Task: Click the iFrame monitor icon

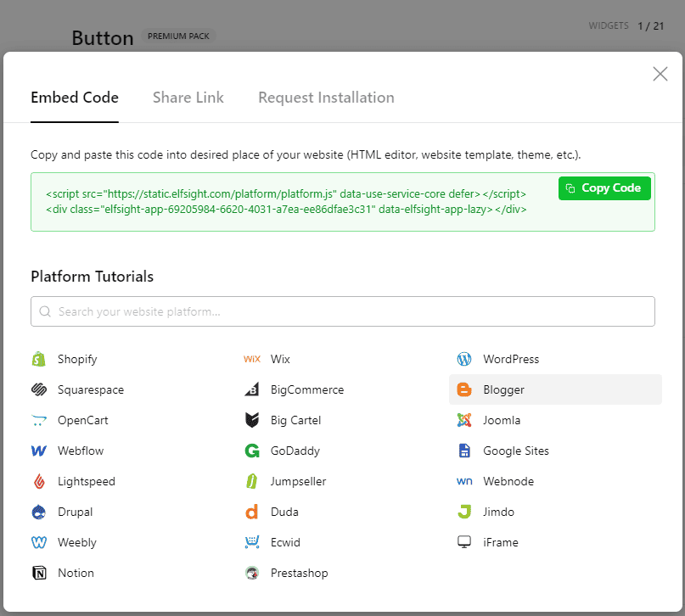Action: pos(464,542)
